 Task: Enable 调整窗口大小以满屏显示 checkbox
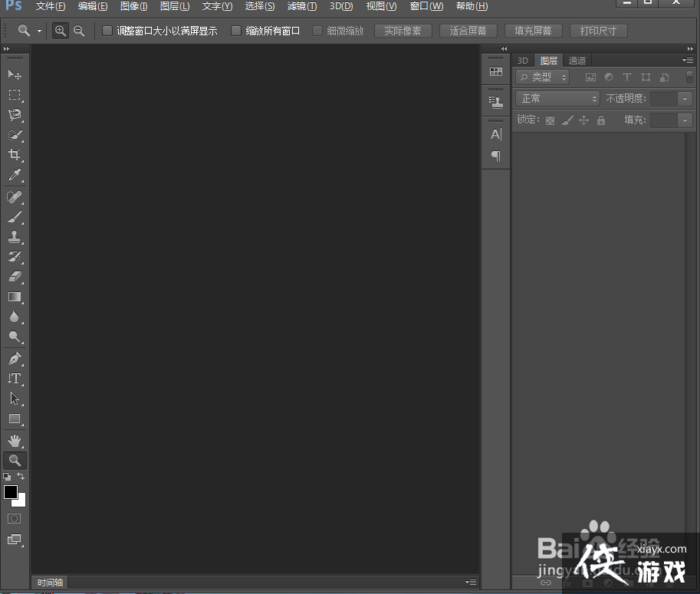[x=107, y=31]
